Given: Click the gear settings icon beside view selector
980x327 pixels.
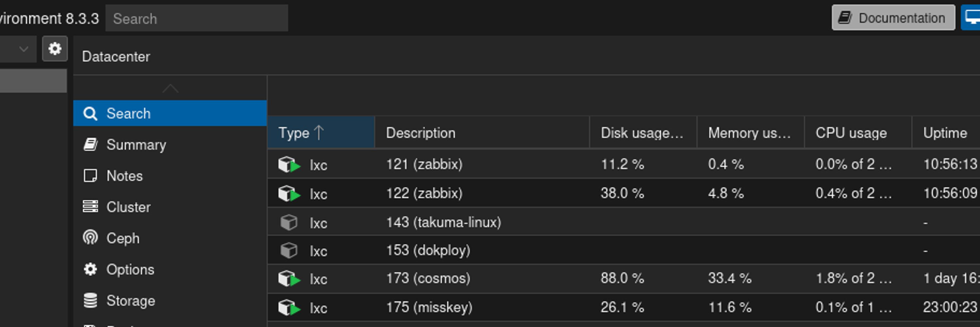Looking at the screenshot, I should point(55,49).
